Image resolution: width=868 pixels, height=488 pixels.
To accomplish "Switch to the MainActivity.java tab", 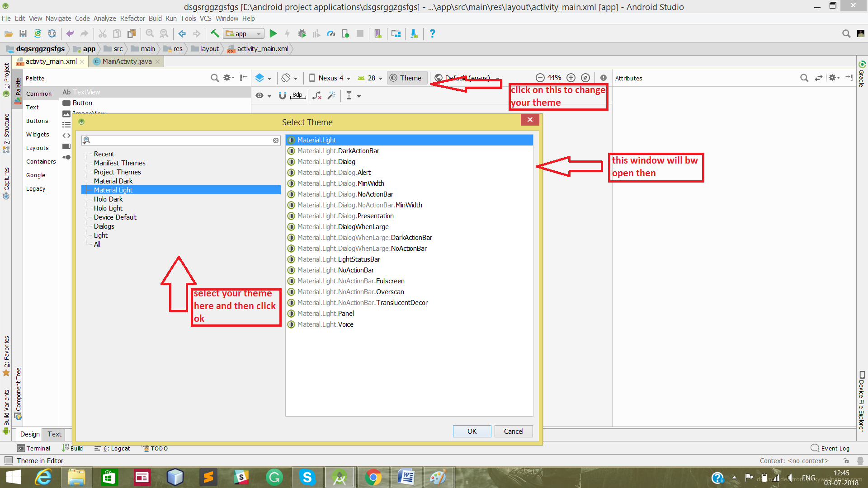I will click(x=127, y=61).
